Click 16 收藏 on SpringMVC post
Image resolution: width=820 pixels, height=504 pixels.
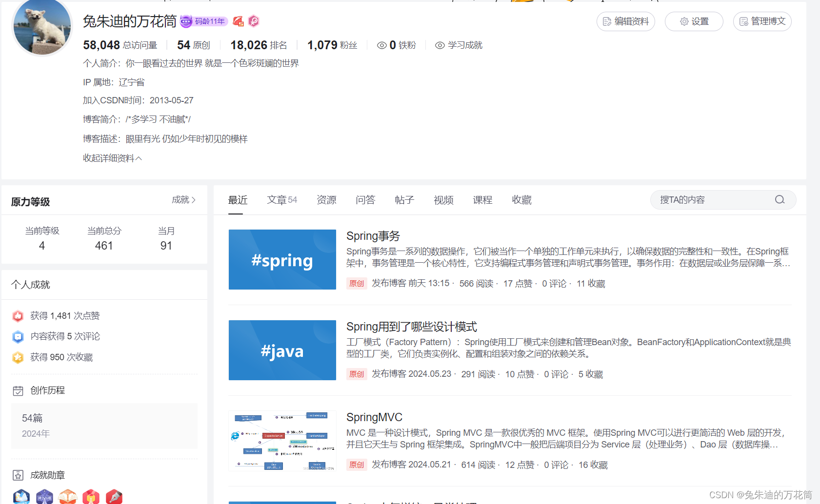[593, 465]
